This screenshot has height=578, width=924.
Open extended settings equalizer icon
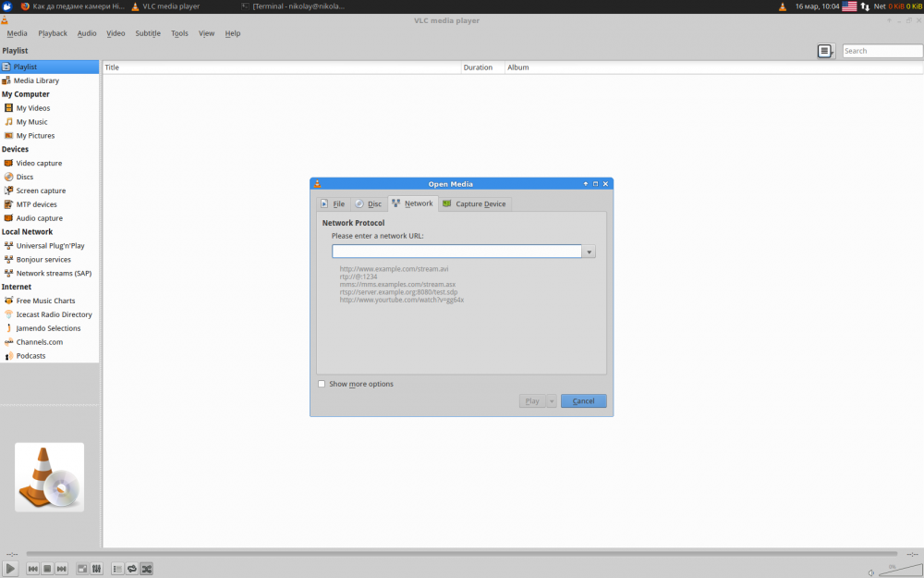[96, 569]
